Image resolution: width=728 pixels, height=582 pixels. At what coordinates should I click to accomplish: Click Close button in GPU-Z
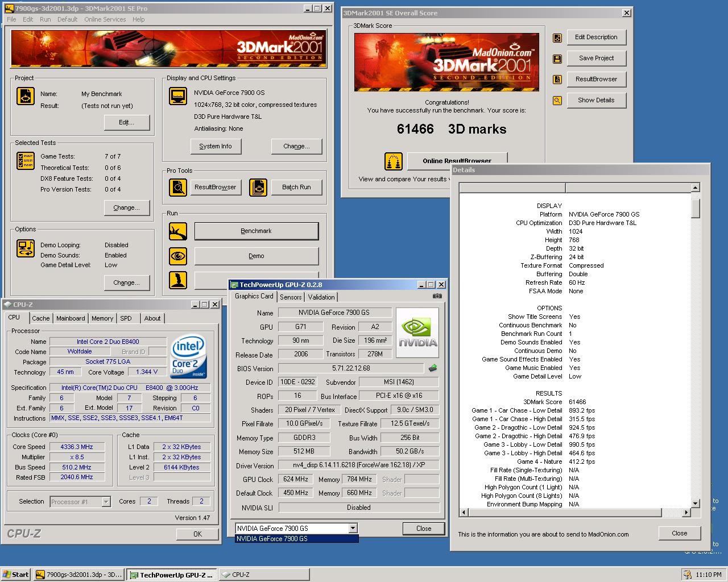pyautogui.click(x=424, y=529)
